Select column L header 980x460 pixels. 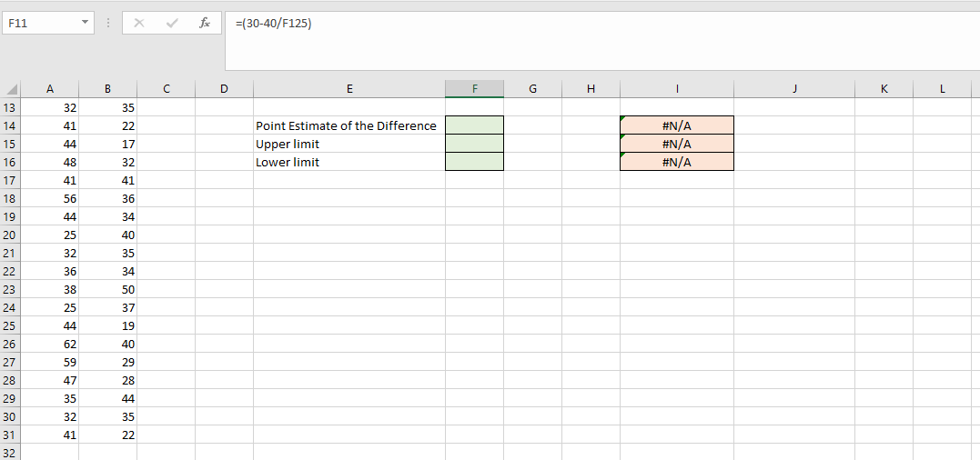point(942,89)
